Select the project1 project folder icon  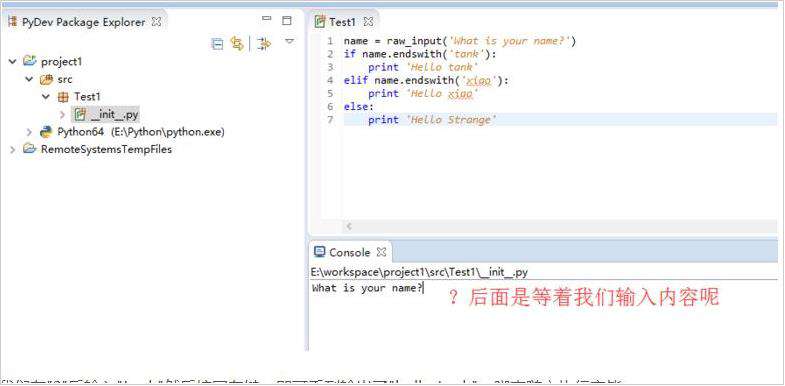[x=30, y=61]
